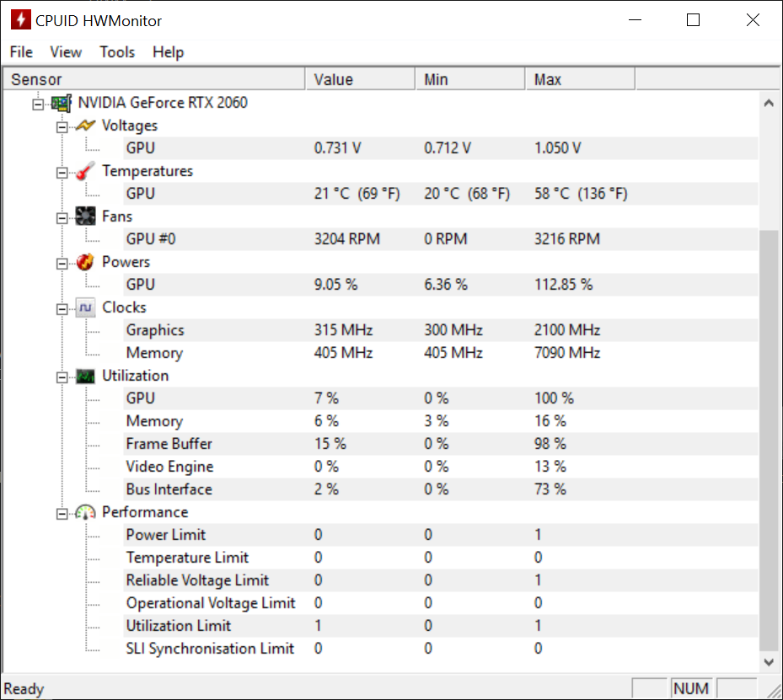
Task: Select the Voltages waveform icon
Action: (84, 125)
